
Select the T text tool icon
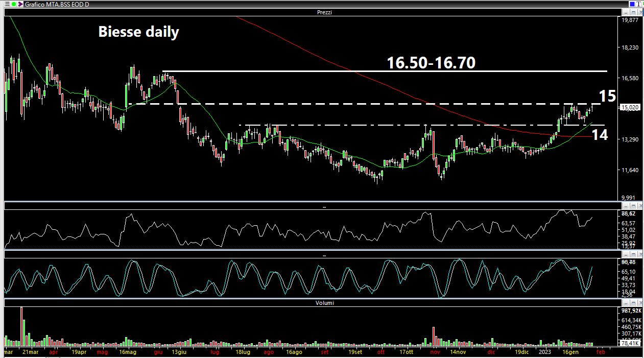(x=639, y=4)
